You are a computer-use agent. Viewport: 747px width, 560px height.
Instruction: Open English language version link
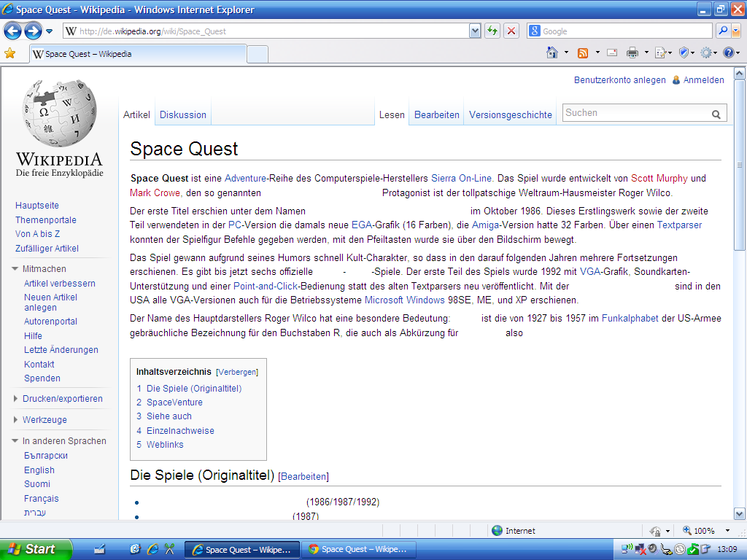pyautogui.click(x=39, y=470)
